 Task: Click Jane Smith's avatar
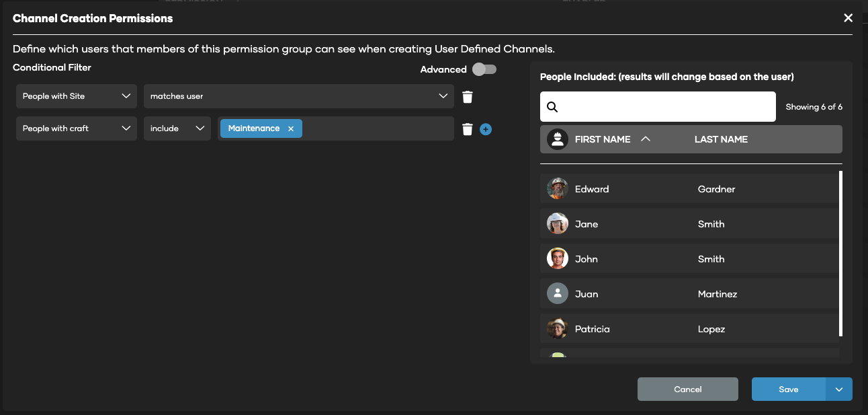[x=558, y=224]
